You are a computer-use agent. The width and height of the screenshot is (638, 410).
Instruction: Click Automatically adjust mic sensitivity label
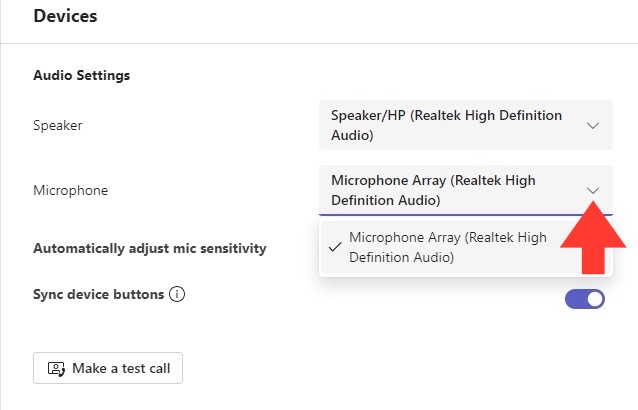pos(150,248)
